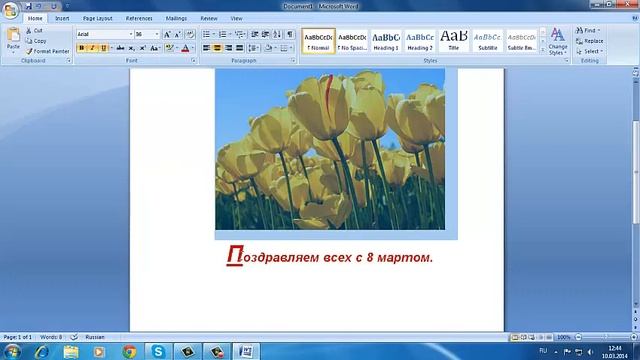Image resolution: width=640 pixels, height=360 pixels.
Task: Sort paragraphs with the A-Z sort icon
Action: (277, 34)
